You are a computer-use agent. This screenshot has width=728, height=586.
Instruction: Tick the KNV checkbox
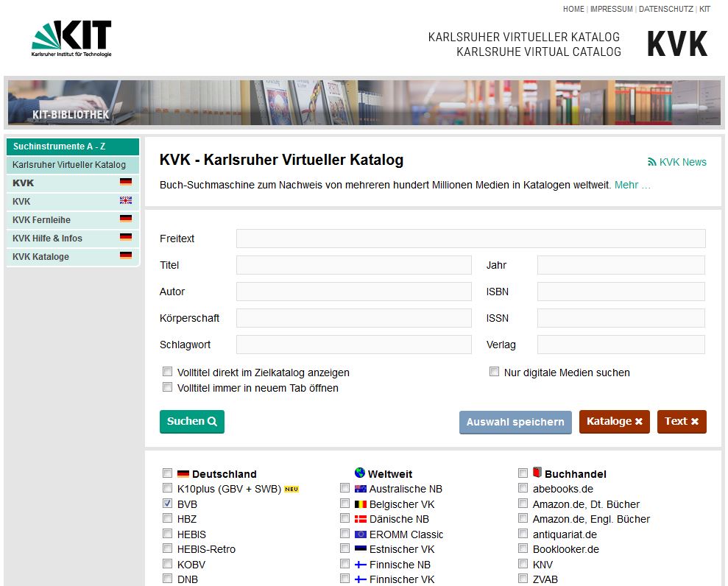[523, 564]
